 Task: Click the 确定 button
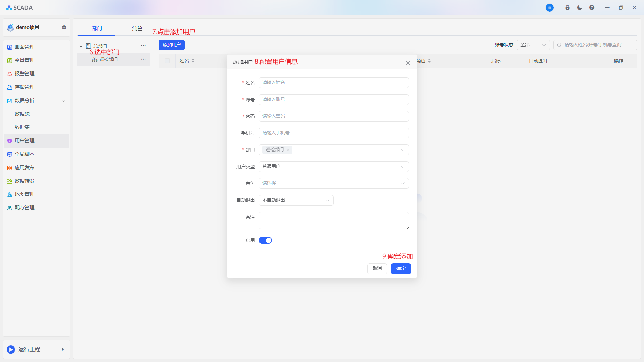[x=400, y=269]
